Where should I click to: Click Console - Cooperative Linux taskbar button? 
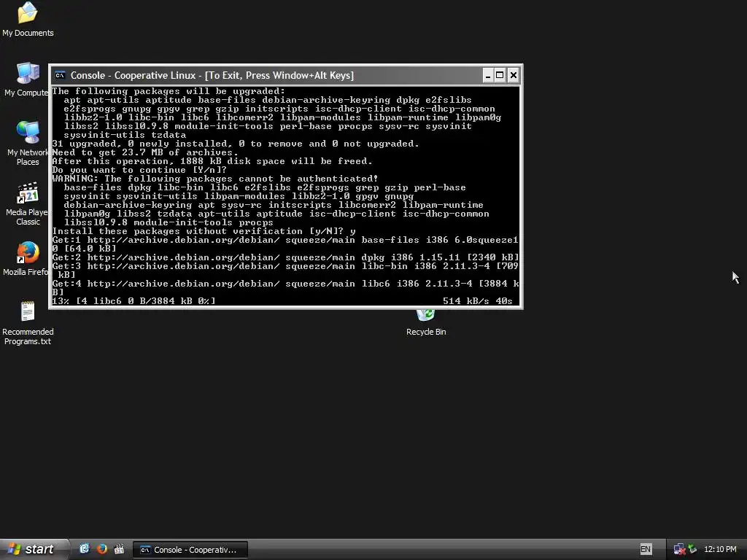190,550
